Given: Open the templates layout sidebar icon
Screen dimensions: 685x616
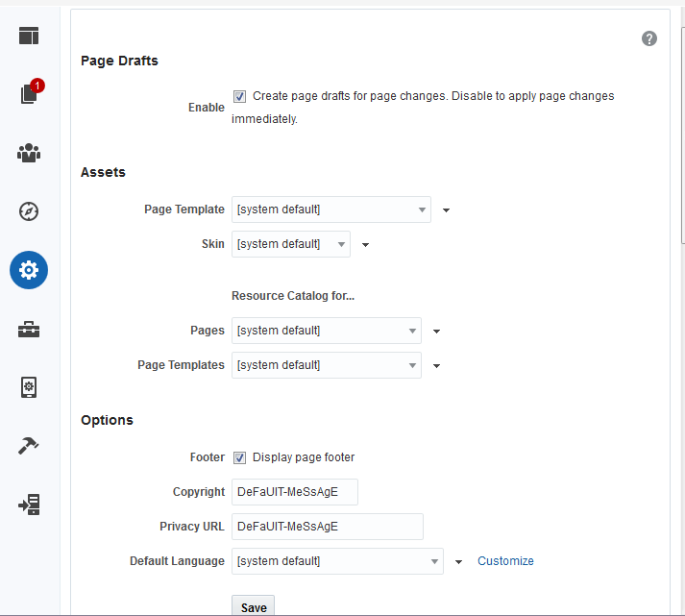Looking at the screenshot, I should (29, 36).
